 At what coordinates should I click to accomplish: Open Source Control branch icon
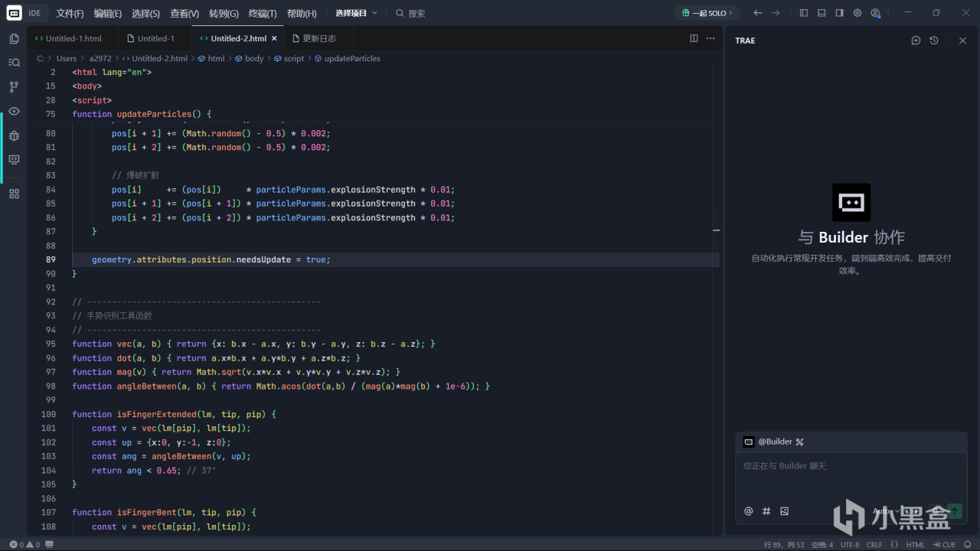(x=14, y=87)
